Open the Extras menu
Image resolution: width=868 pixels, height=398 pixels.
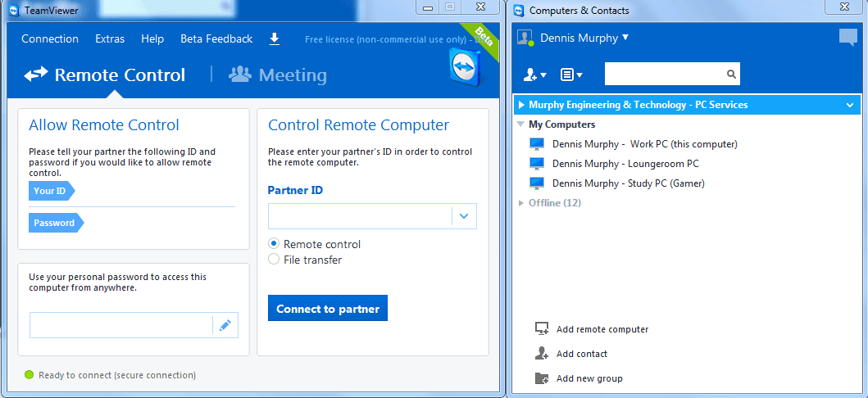(x=110, y=38)
